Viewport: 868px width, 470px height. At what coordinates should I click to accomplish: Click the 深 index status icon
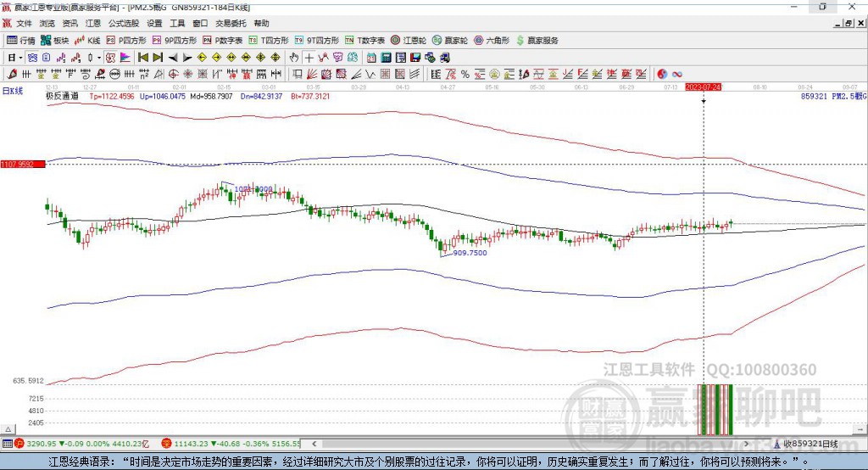click(x=166, y=444)
